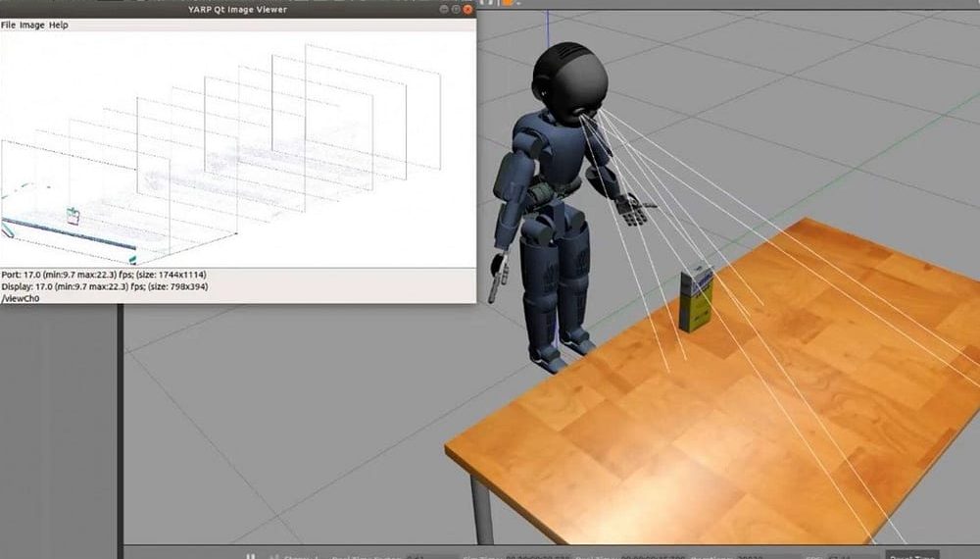This screenshot has height=559, width=980.
Task: Open the File menu in YARP viewer
Action: point(8,25)
